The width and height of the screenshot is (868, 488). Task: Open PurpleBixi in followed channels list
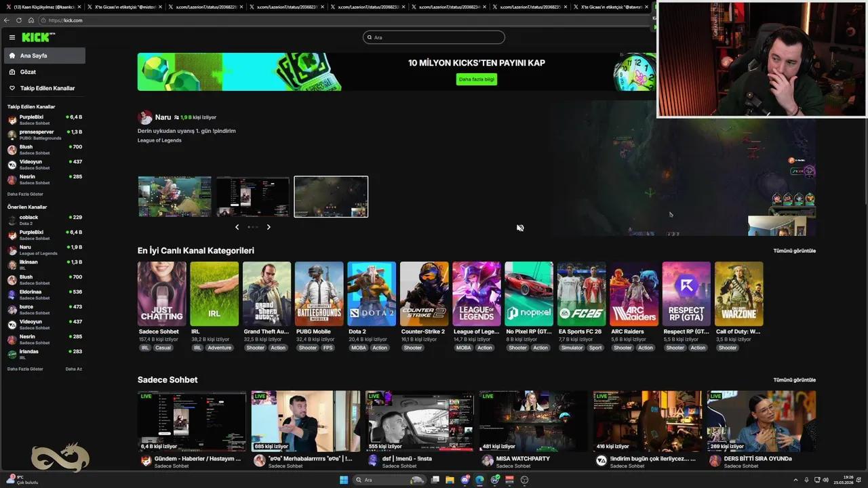point(44,120)
